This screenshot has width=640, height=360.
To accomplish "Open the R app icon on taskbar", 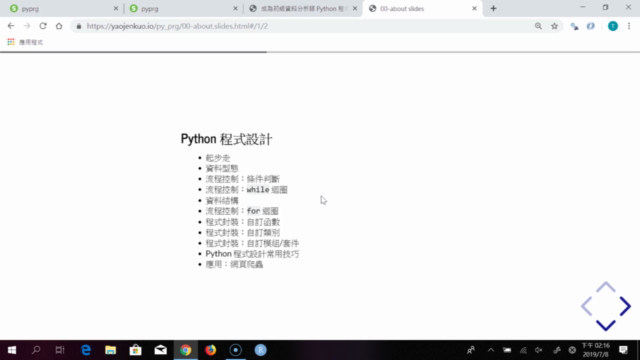I will [x=260, y=350].
